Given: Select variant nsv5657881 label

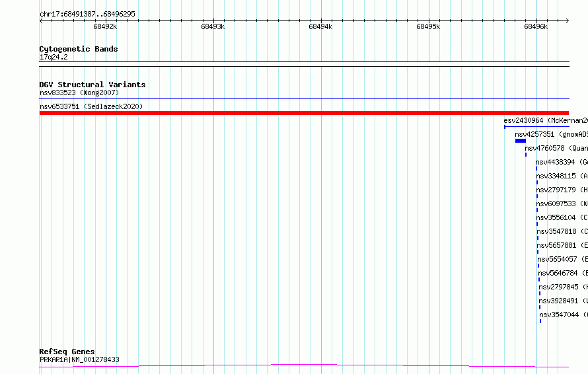Looking at the screenshot, I should pyautogui.click(x=562, y=245).
